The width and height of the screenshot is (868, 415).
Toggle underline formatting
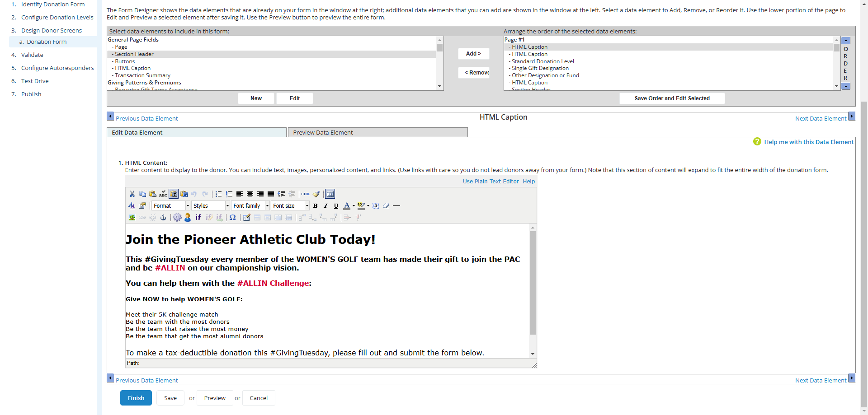(336, 205)
